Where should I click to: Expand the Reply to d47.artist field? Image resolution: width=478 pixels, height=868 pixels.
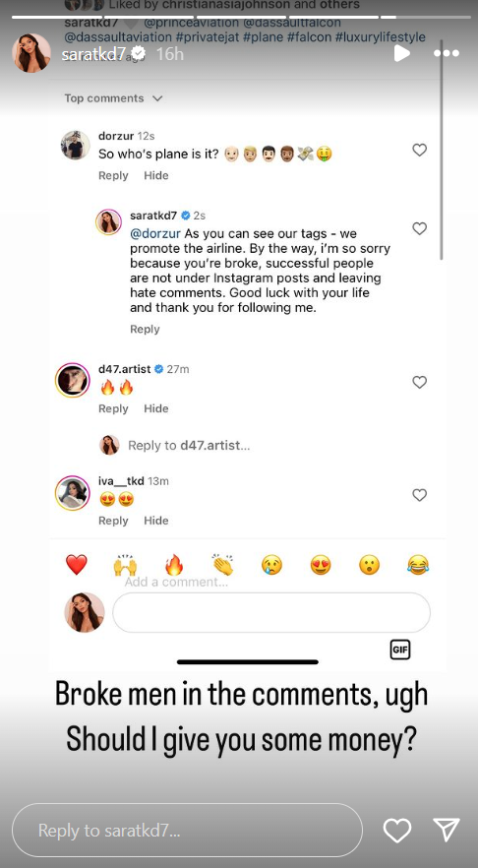[x=189, y=445]
